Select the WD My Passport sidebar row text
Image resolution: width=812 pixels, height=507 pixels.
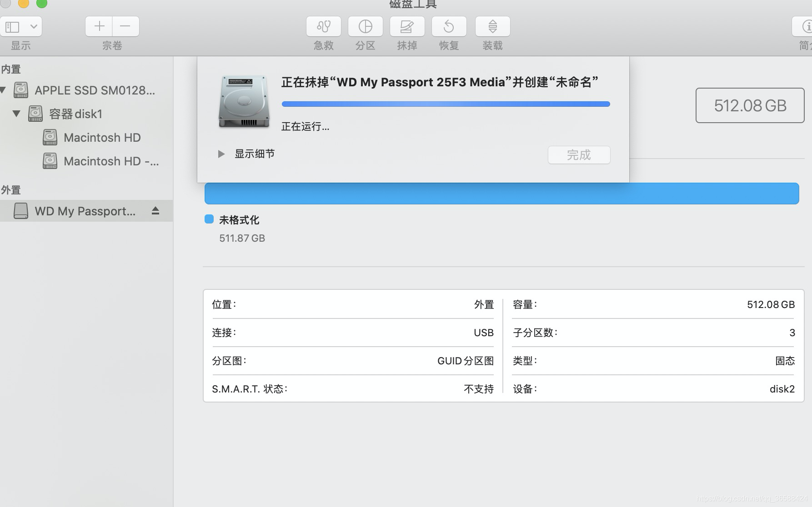[x=85, y=211]
